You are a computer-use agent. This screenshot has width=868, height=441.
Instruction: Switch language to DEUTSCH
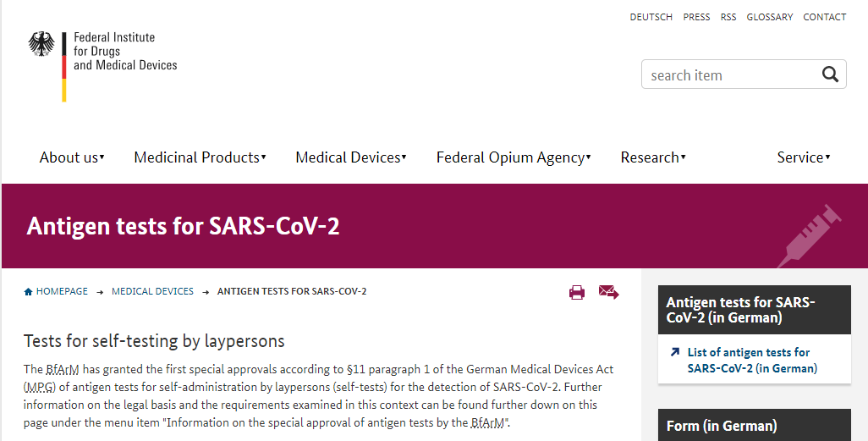tap(651, 17)
